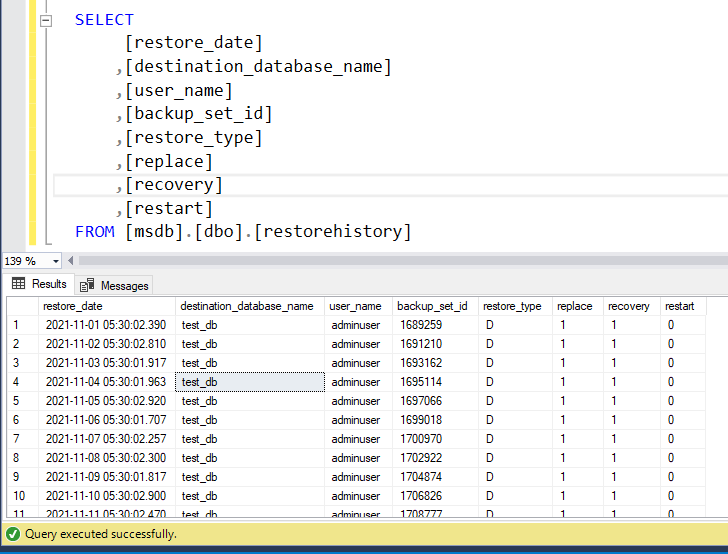The height and width of the screenshot is (554, 728).
Task: Click cell 2021-11-05 05:30:02.920
Action: [106, 401]
